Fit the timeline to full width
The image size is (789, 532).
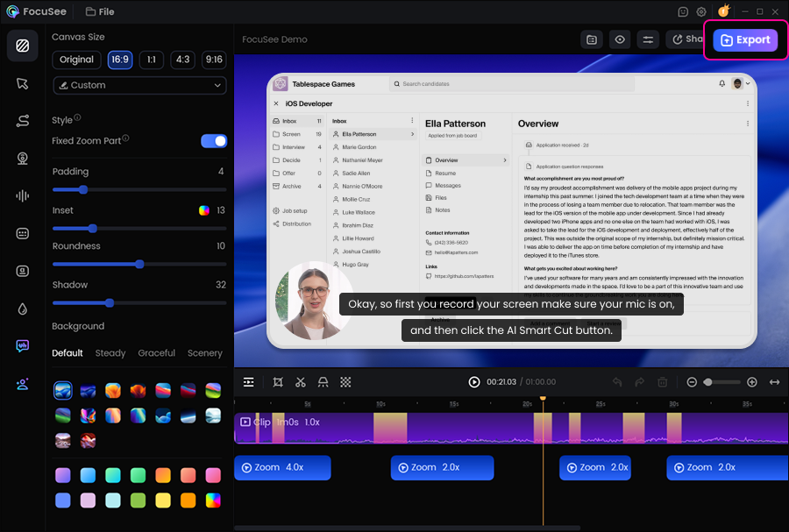pyautogui.click(x=774, y=382)
